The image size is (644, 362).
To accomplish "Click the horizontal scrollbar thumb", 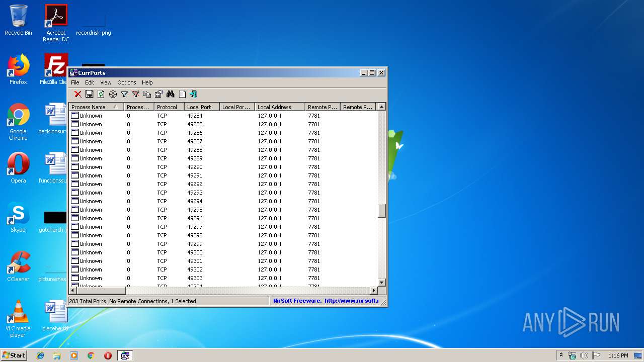I will [101, 291].
